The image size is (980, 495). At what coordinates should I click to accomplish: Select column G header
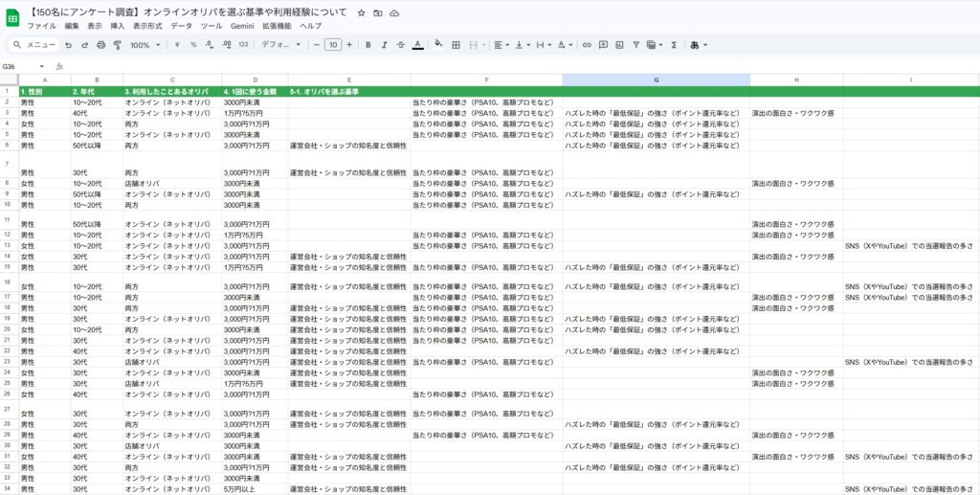[x=657, y=80]
